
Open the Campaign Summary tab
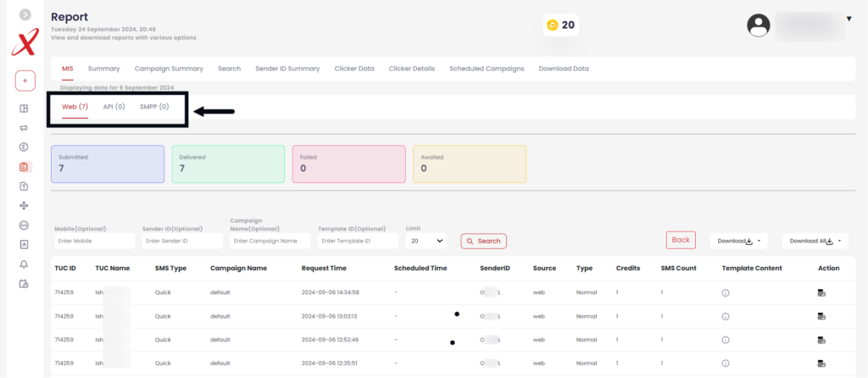point(169,69)
